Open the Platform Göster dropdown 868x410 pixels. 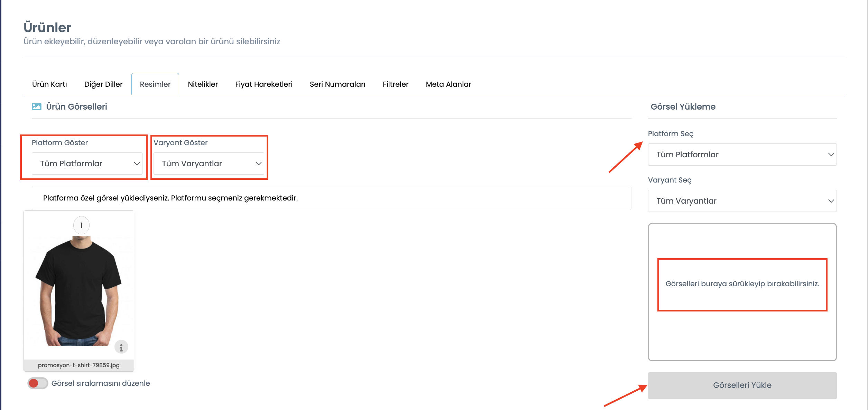[x=87, y=164]
